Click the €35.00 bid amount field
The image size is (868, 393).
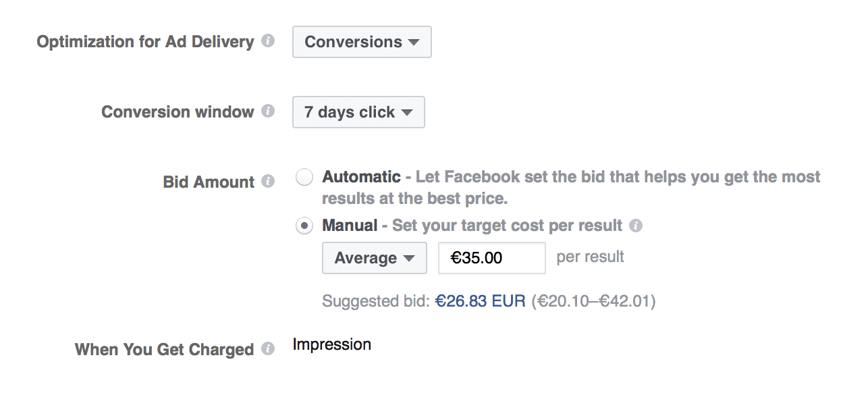tap(491, 258)
